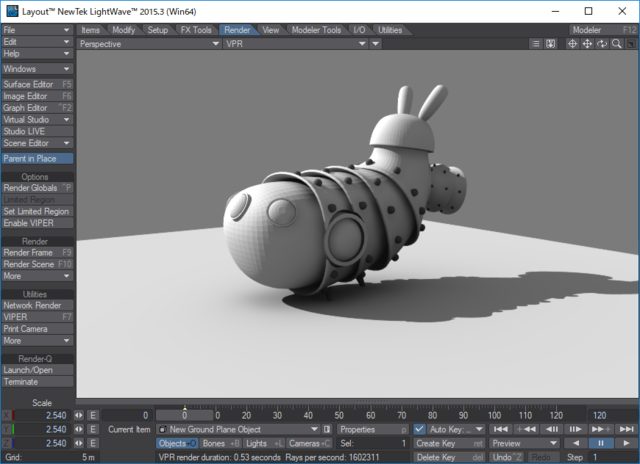This screenshot has width=640, height=464.
Task: Click the Create Key button
Action: [x=449, y=443]
